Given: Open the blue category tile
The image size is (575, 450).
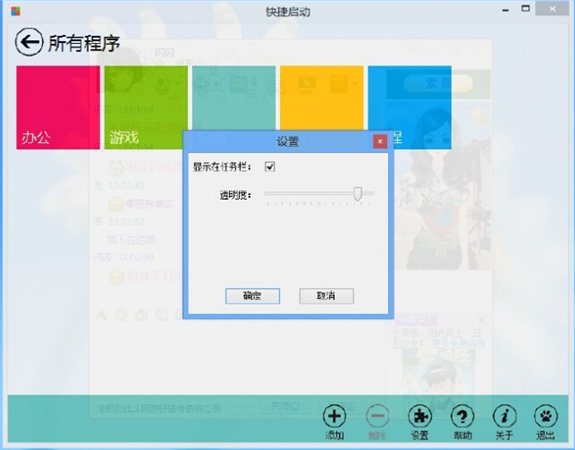Looking at the screenshot, I should pyautogui.click(x=410, y=107).
